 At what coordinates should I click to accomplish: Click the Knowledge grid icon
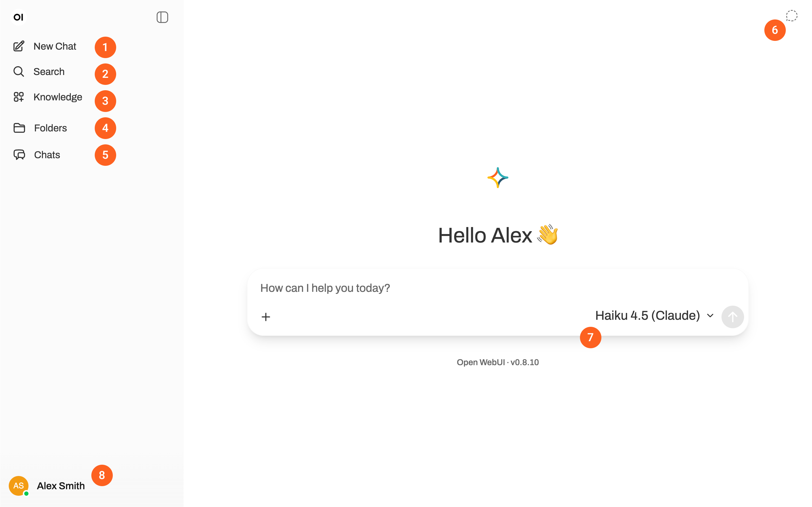tap(19, 97)
